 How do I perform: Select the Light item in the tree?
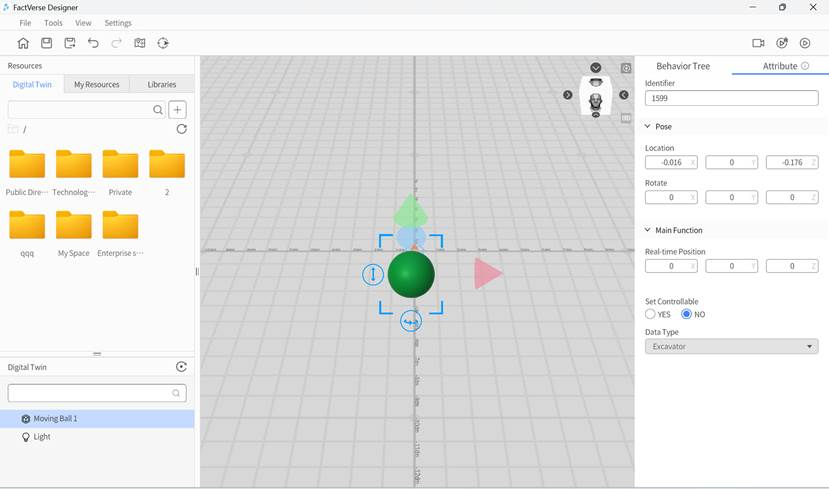[x=97, y=437]
